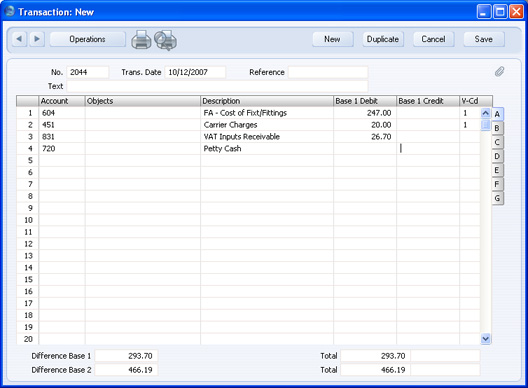The height and width of the screenshot is (388, 528).
Task: Minimize the Transaction window
Action: tap(484, 12)
